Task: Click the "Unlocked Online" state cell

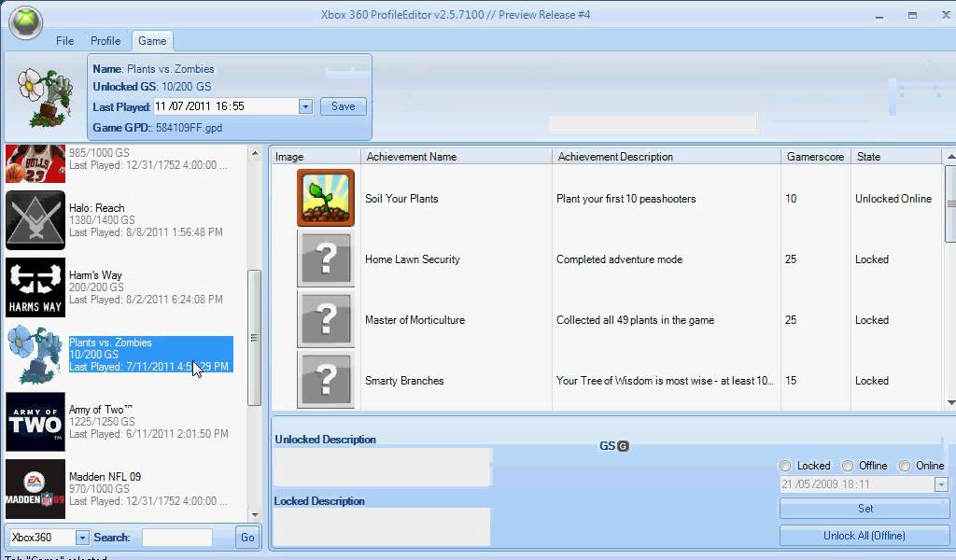Action: click(893, 199)
